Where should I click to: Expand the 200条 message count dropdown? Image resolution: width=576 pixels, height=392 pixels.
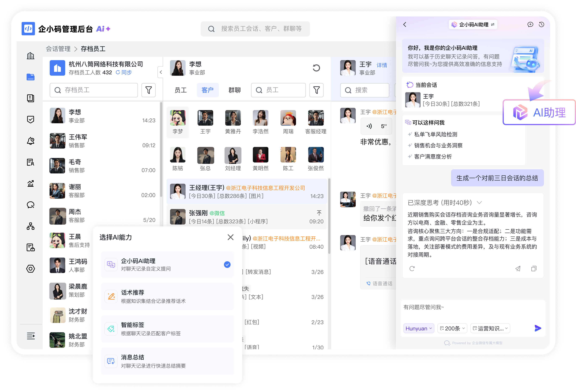point(452,328)
